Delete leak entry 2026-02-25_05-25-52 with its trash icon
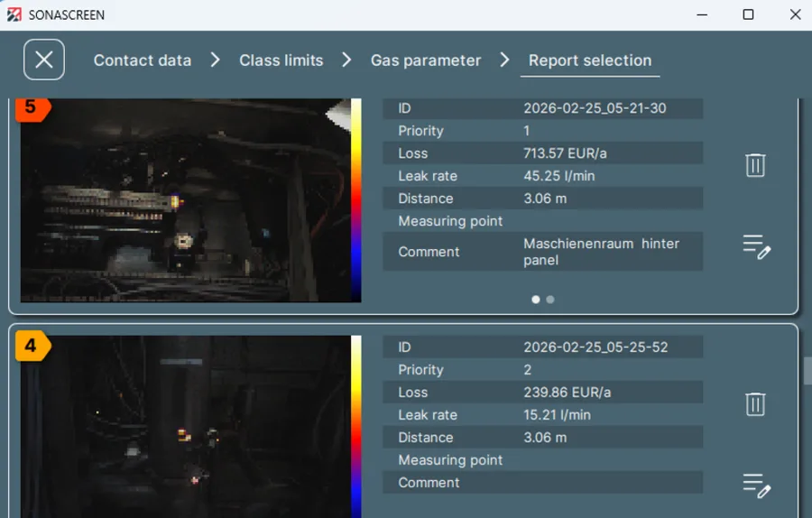812x518 pixels. pos(755,403)
